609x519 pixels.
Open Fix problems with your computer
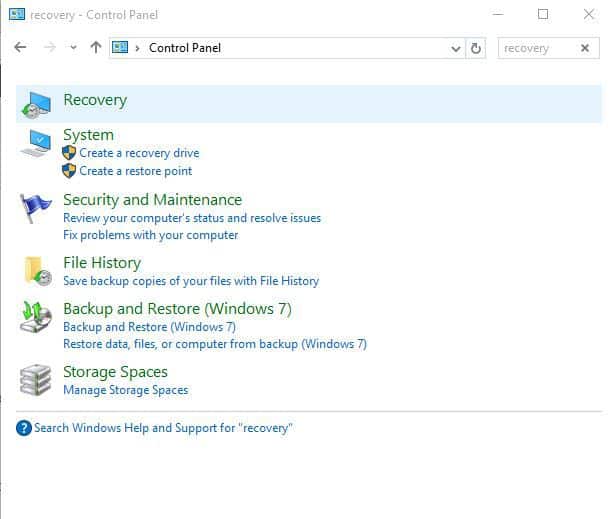click(151, 235)
